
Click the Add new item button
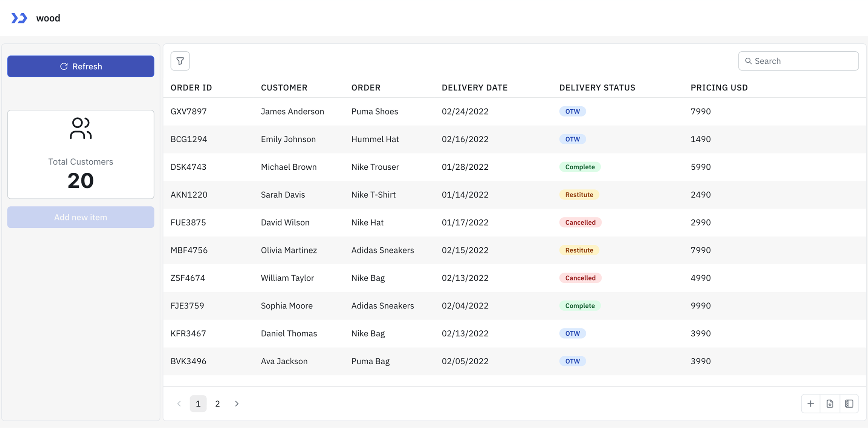pos(80,217)
